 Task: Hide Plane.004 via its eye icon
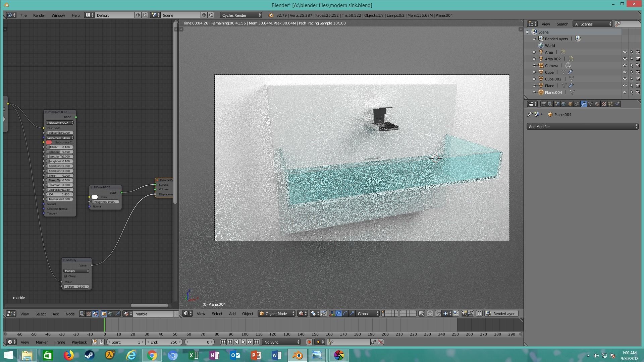click(625, 92)
